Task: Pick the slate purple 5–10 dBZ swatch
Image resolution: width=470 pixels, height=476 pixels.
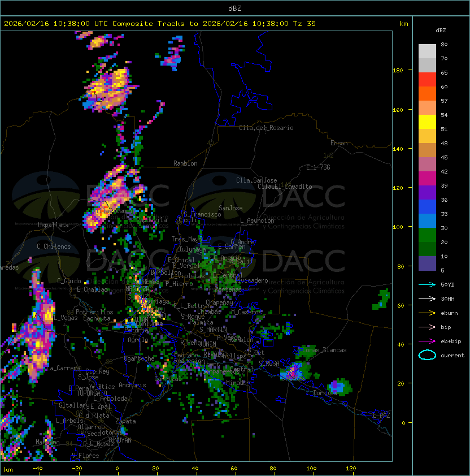Action: pos(427,263)
